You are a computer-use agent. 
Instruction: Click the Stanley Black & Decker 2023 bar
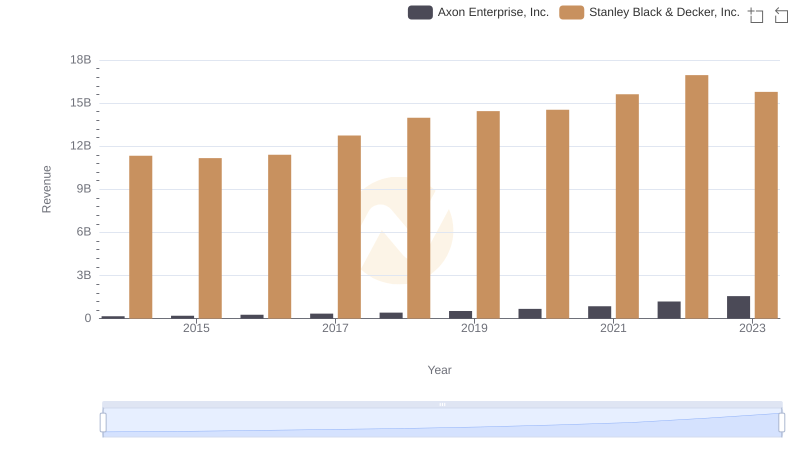click(766, 205)
